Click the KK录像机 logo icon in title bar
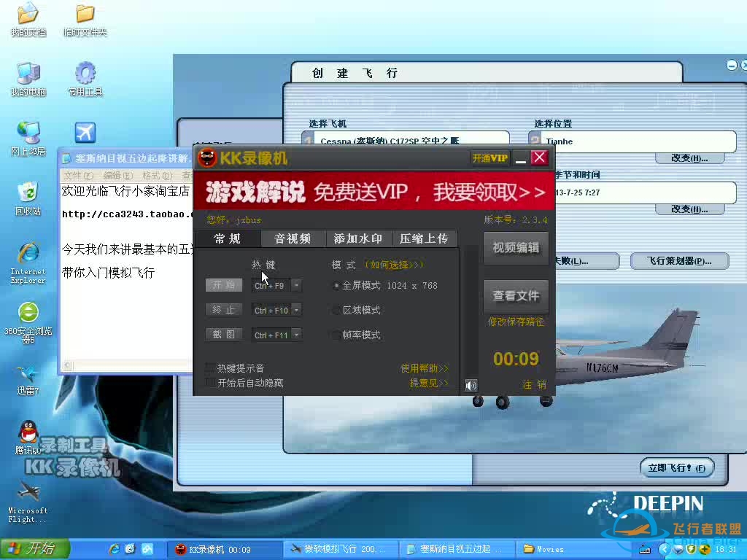The height and width of the screenshot is (560, 747). pos(207,157)
